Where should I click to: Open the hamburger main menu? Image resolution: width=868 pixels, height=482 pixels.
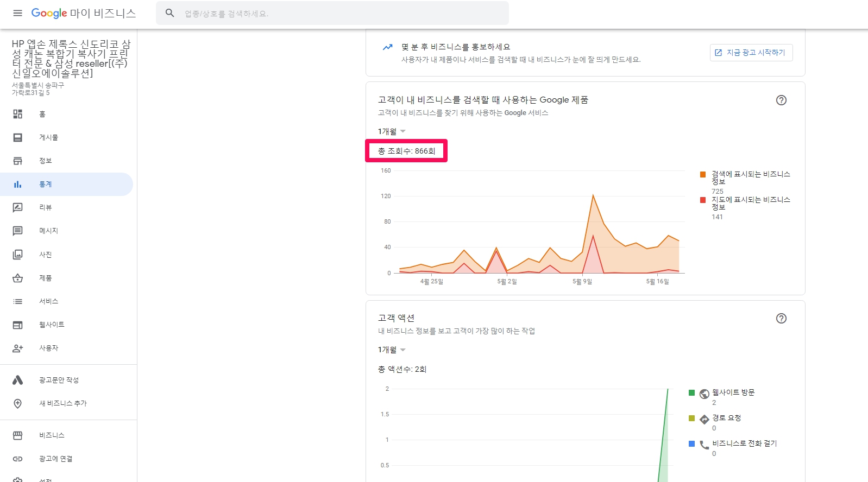[17, 13]
